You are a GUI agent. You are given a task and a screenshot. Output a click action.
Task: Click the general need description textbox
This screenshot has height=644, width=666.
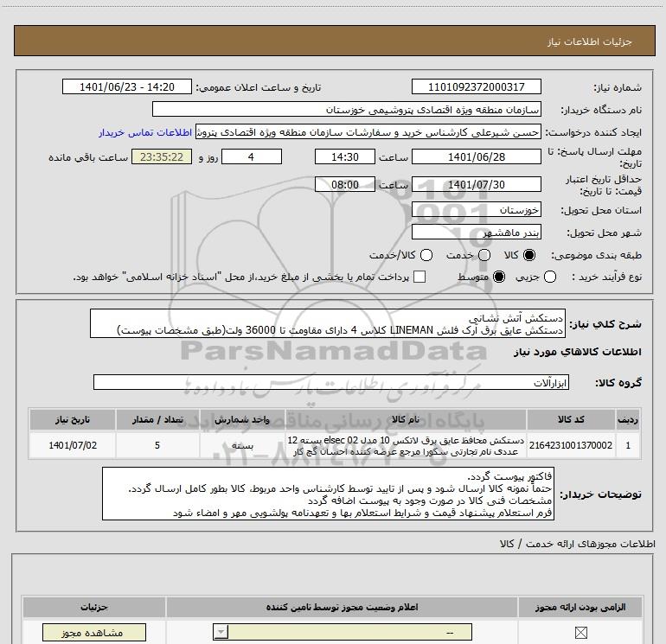point(328,324)
